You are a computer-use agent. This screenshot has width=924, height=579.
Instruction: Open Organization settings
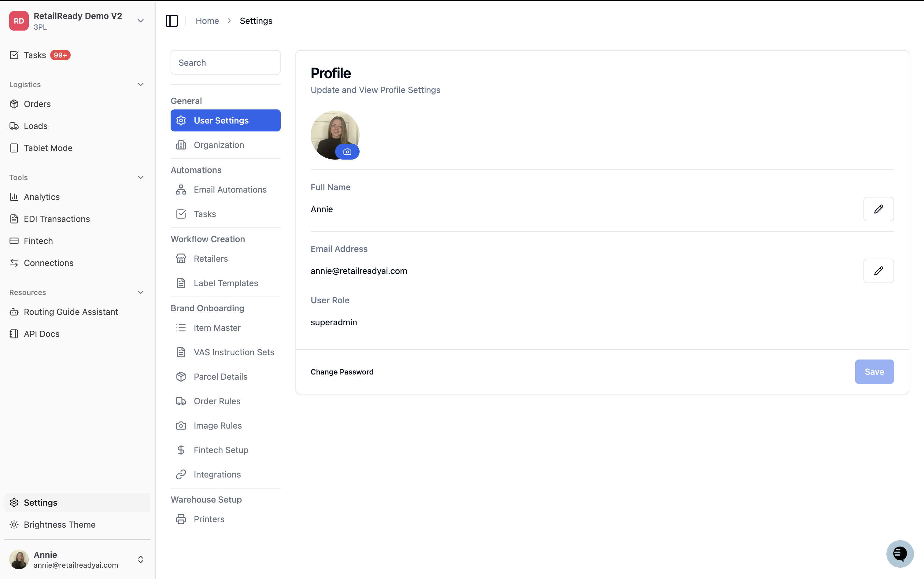tap(225, 145)
